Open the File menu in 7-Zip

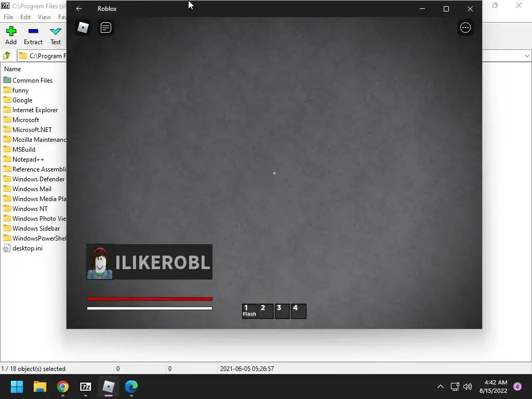(x=8, y=17)
